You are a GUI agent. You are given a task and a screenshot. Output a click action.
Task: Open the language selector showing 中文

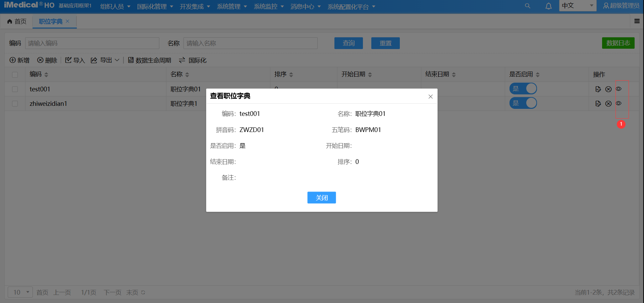pos(578,6)
